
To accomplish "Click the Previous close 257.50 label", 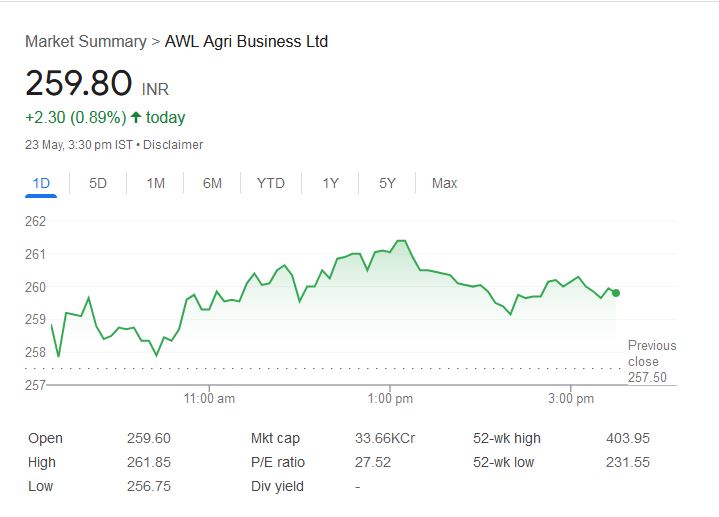I will click(x=651, y=361).
